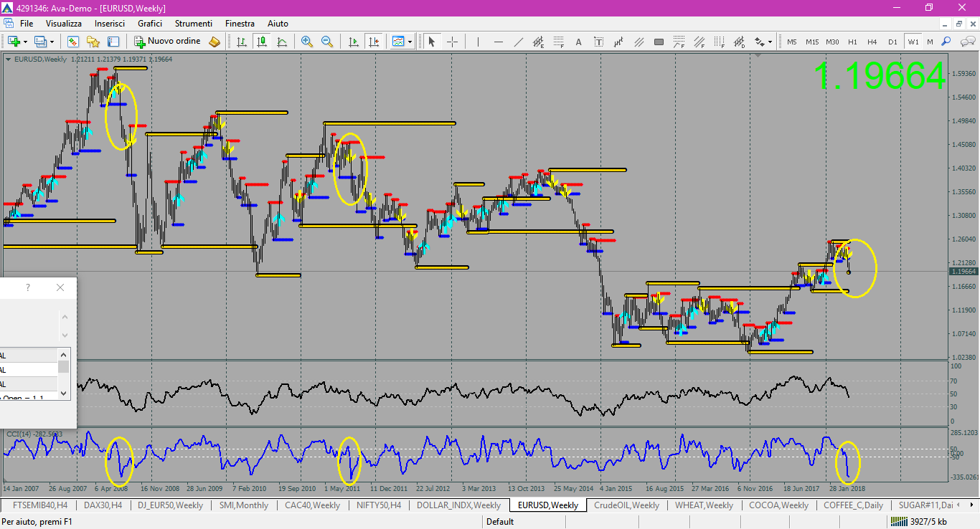Image resolution: width=980 pixels, height=529 pixels.
Task: Open the Visualizza menu
Action: [64, 24]
